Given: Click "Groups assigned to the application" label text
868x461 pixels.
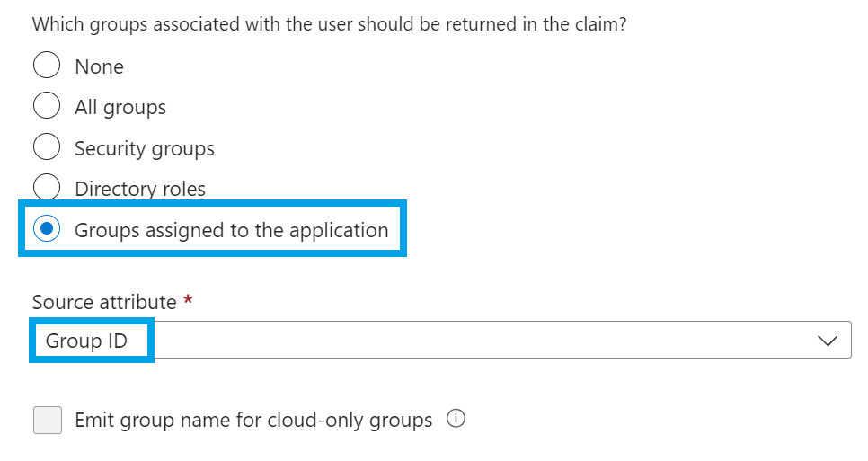Looking at the screenshot, I should pyautogui.click(x=231, y=230).
